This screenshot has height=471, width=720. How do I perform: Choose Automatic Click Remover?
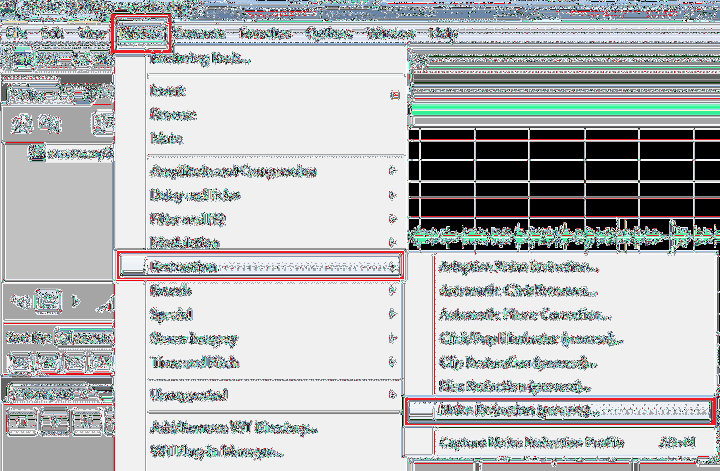coord(518,291)
